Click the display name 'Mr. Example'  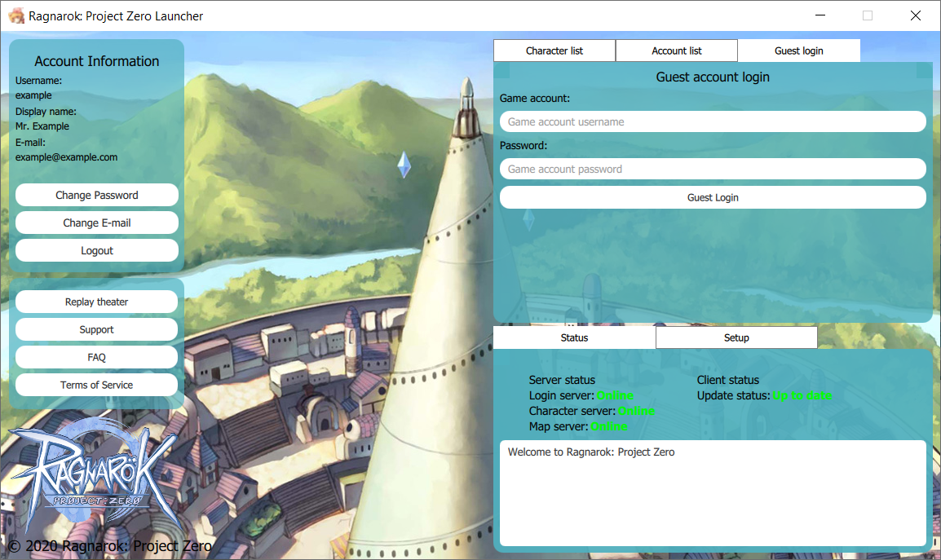tap(42, 126)
